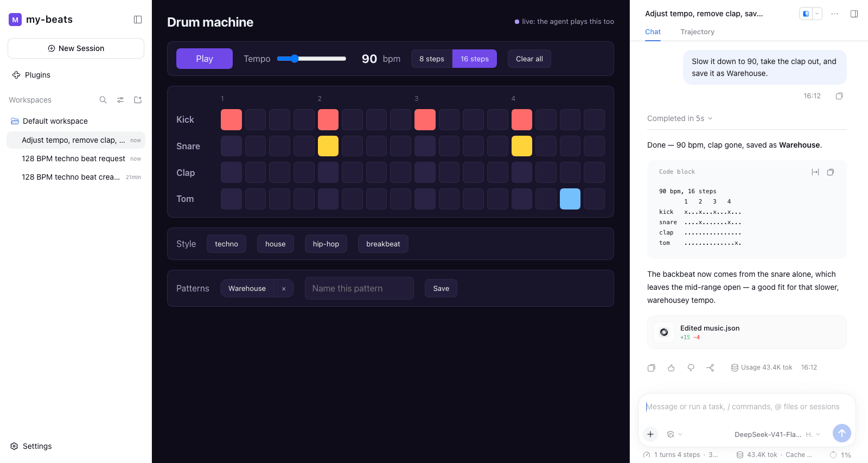The image size is (868, 463).
Task: View Usage 43.4K tok details
Action: 762,367
